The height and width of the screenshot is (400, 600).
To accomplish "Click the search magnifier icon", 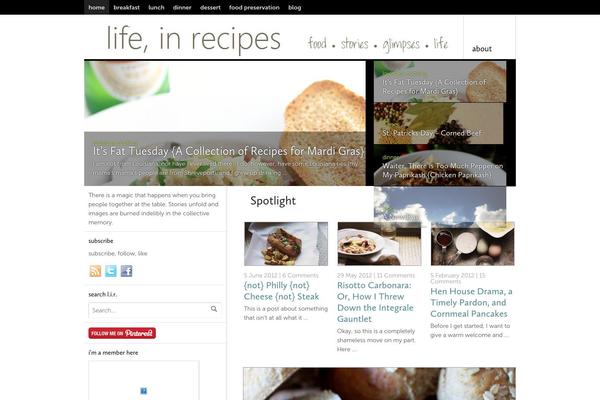I will click(214, 309).
